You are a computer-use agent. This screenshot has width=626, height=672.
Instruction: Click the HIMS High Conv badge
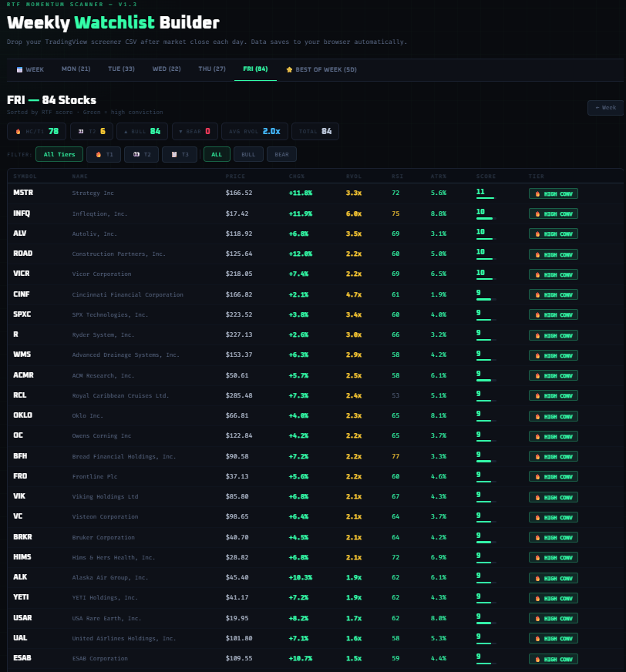(553, 558)
